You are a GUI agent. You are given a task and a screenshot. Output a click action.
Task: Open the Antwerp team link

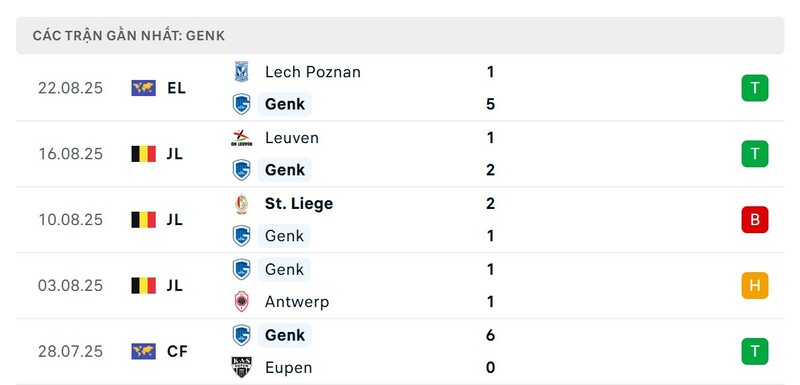[x=297, y=302]
